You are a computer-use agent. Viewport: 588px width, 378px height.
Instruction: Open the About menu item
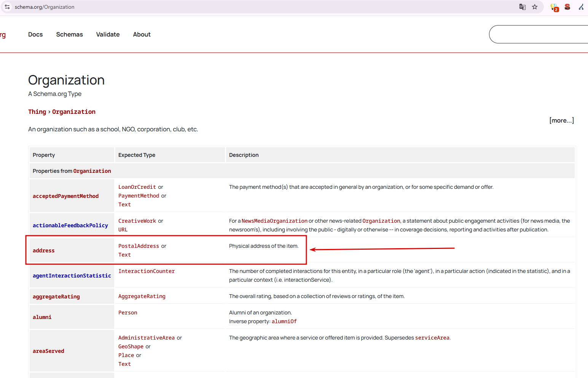click(142, 34)
